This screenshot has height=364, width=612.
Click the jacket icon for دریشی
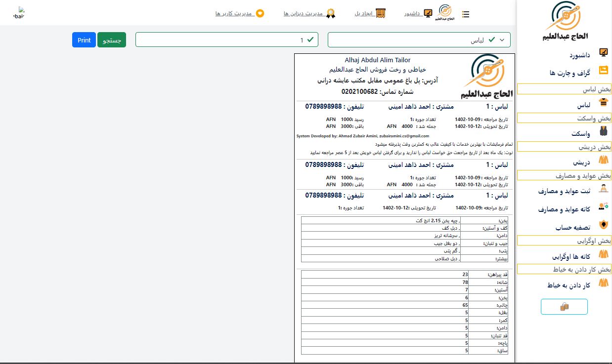click(603, 160)
